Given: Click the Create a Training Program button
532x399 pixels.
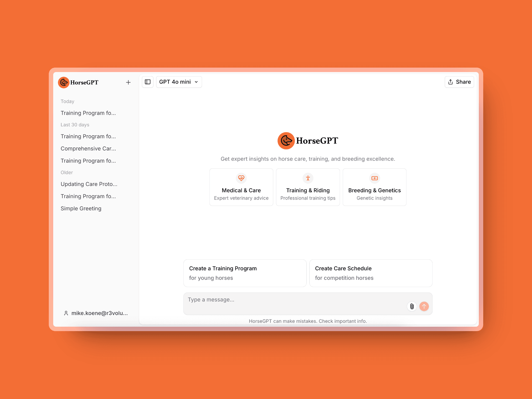Looking at the screenshot, I should point(245,273).
